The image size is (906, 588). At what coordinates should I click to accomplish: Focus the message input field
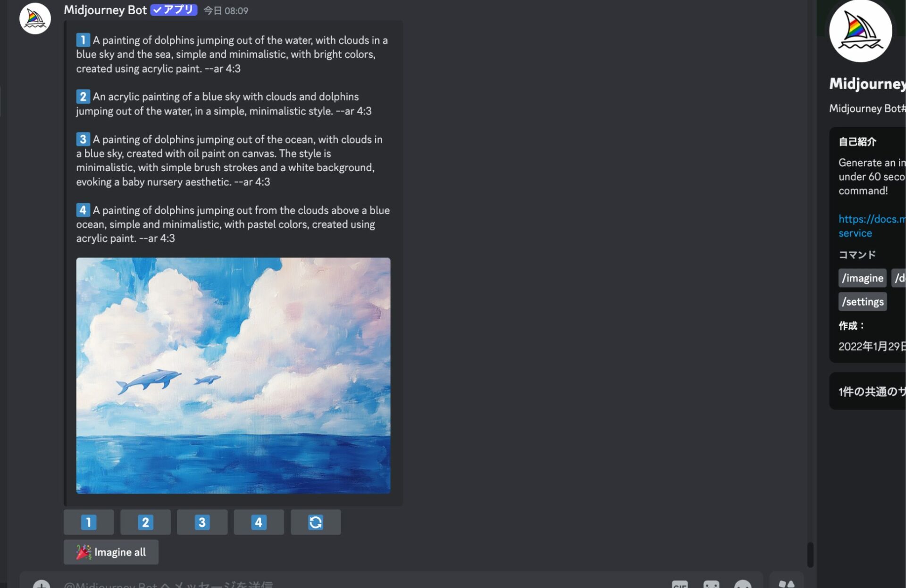(x=330, y=585)
